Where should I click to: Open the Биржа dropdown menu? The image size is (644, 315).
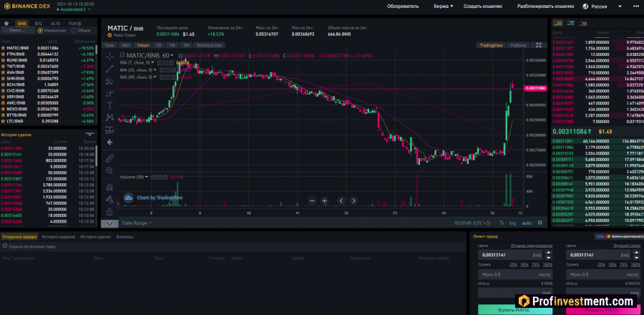(444, 6)
